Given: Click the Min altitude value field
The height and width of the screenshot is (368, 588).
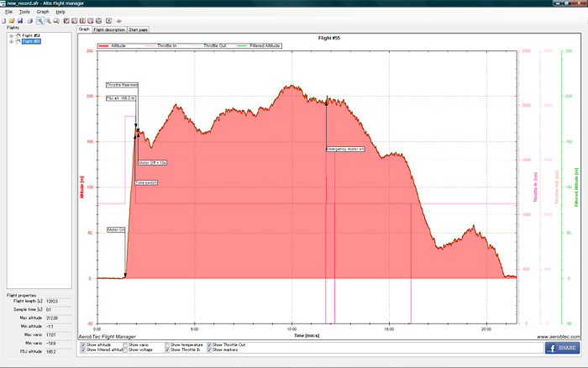Looking at the screenshot, I should point(58,327).
